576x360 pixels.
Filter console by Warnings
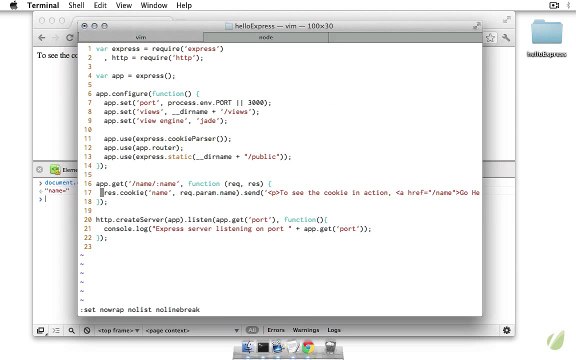click(306, 330)
